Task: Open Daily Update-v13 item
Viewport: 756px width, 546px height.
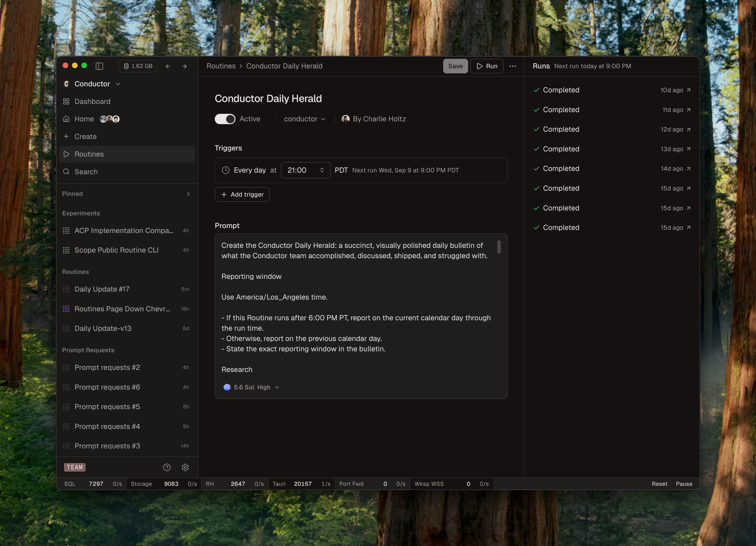Action: pos(127,328)
